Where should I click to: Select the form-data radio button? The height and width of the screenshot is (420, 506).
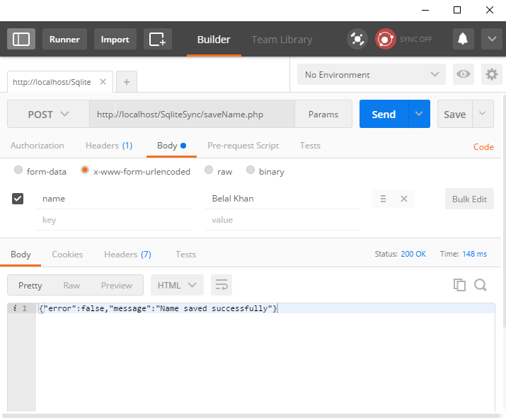tap(18, 171)
